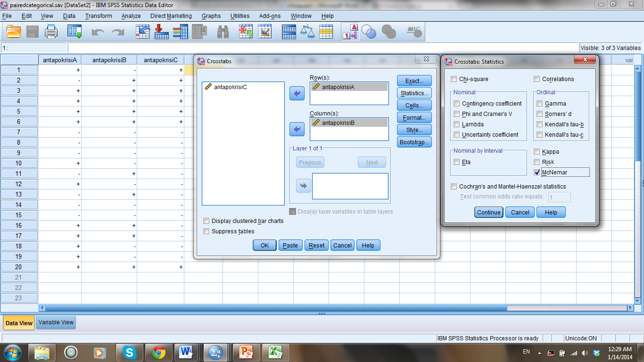The width and height of the screenshot is (644, 362).
Task: Click the Bootstrap... button
Action: (x=414, y=142)
